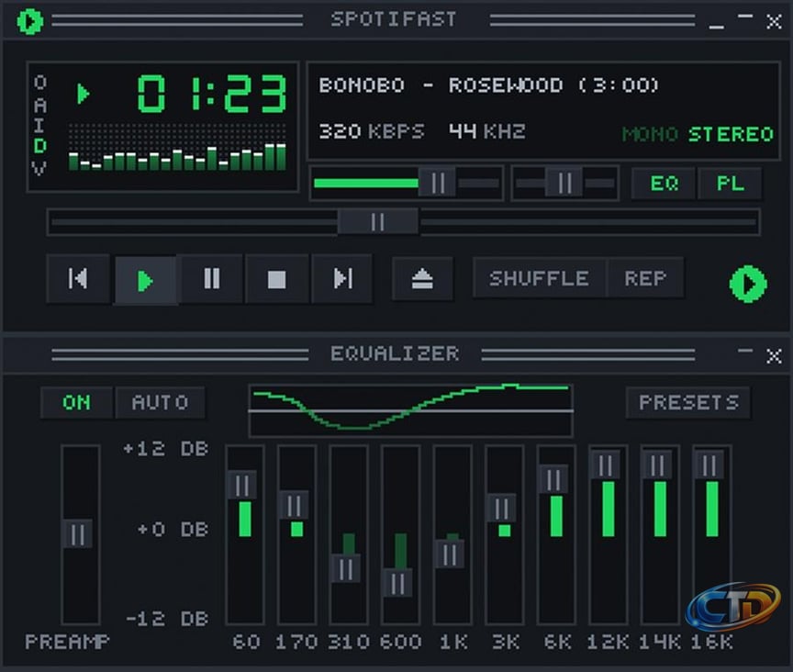This screenshot has width=793, height=672.
Task: Click the volume slider handle
Action: click(x=438, y=183)
